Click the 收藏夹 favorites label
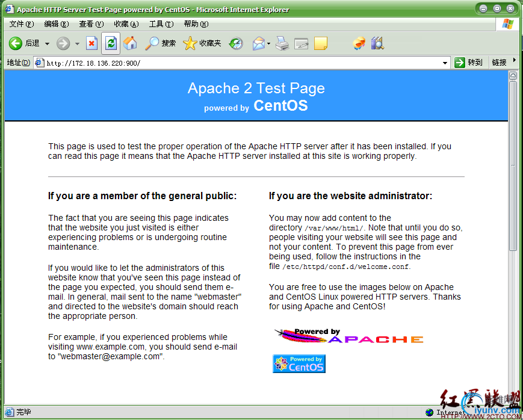This screenshot has height=420, width=523. click(x=210, y=43)
